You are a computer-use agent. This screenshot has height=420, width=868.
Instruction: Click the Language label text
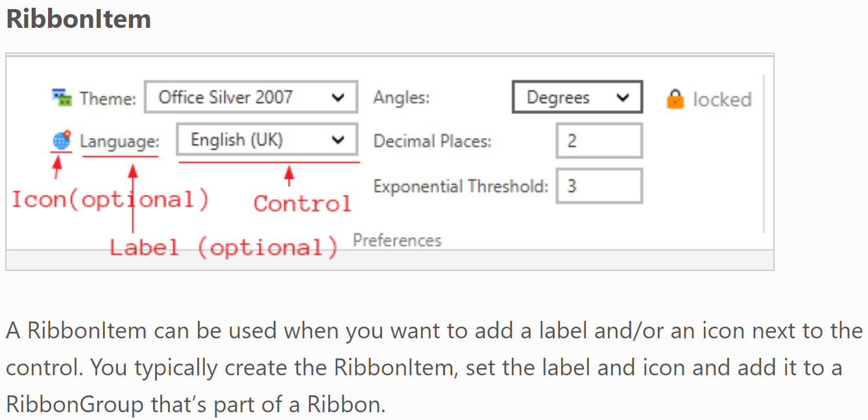pos(119,141)
